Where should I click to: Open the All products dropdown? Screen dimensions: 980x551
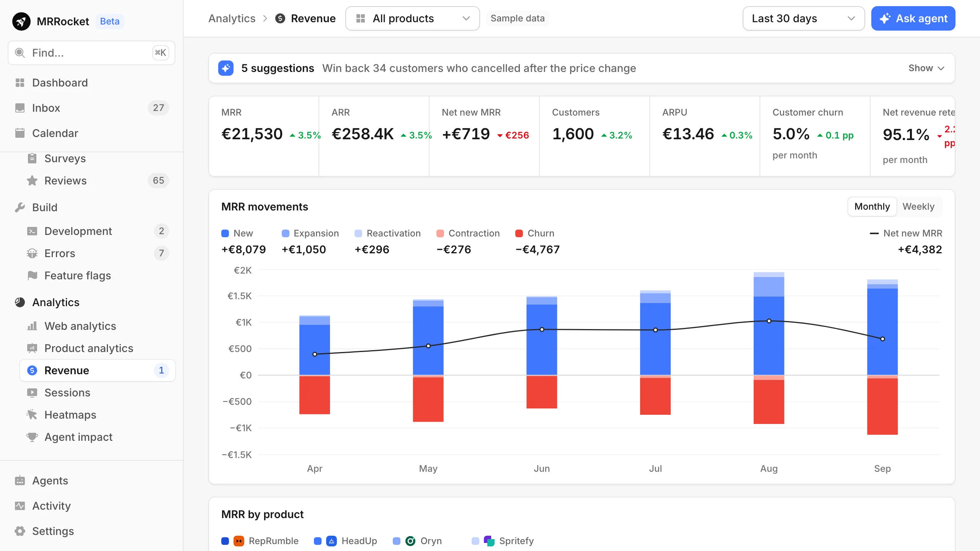(413, 18)
